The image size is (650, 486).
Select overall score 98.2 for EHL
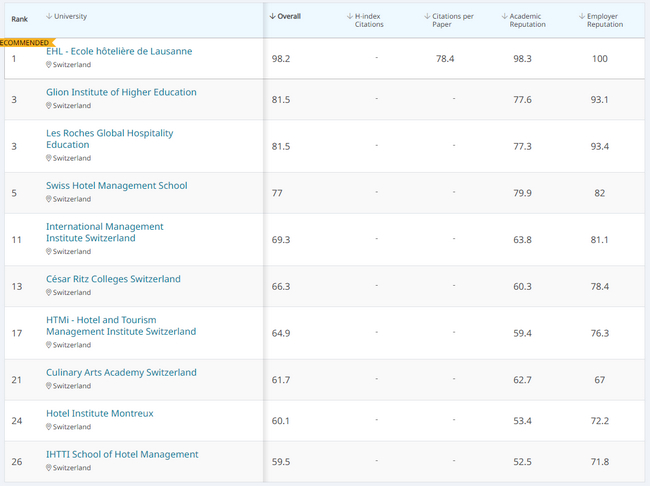click(x=281, y=59)
